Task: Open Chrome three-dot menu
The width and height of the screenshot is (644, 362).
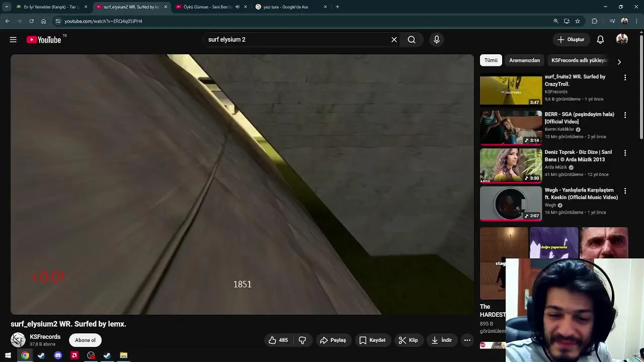Action: [637, 21]
